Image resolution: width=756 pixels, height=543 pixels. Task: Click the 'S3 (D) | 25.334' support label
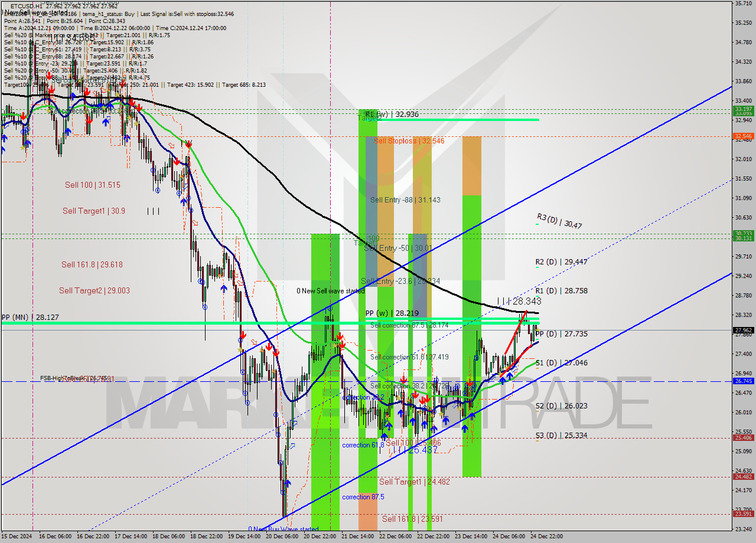click(562, 436)
